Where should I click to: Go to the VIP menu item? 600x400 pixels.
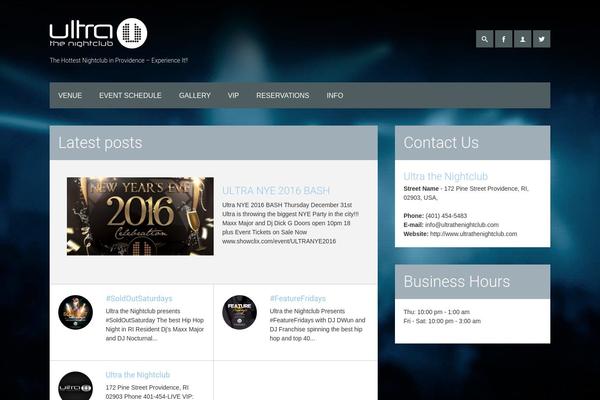pyautogui.click(x=233, y=95)
